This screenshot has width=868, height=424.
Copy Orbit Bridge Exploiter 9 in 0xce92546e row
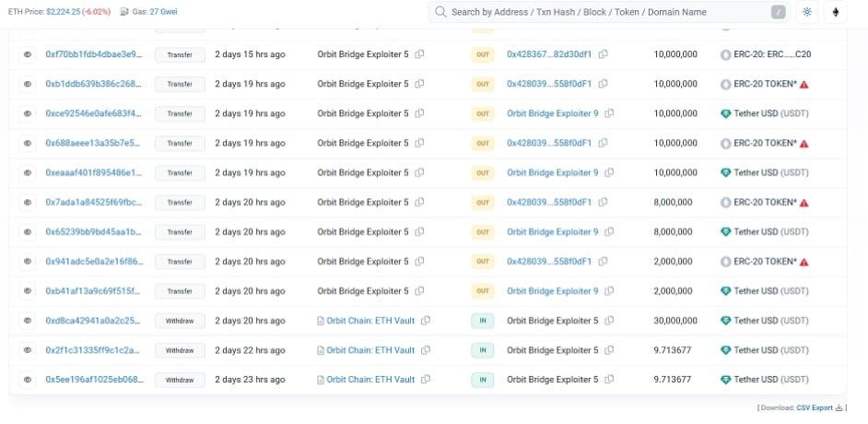pos(609,113)
